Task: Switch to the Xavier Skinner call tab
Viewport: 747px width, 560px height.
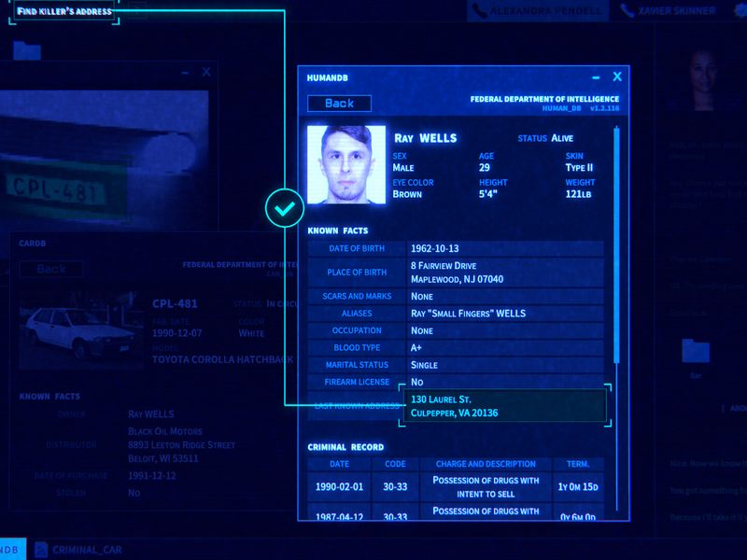Action: (x=669, y=10)
